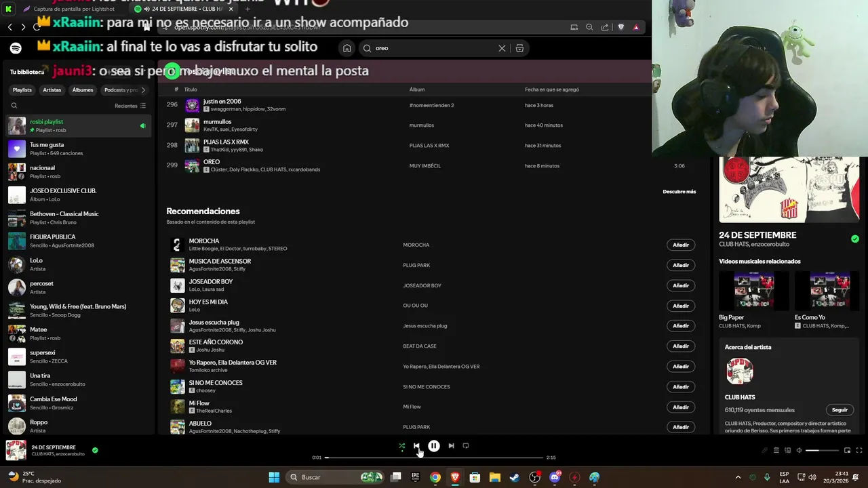Open the JOSEO EXCLUSIVE CLUB. album
The image size is (868, 488).
78,195
